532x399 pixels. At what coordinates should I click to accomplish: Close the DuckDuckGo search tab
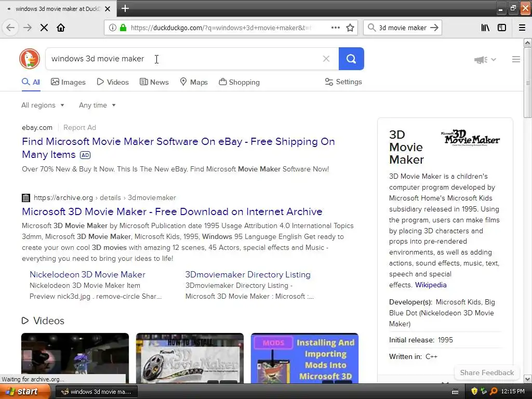pos(108,9)
